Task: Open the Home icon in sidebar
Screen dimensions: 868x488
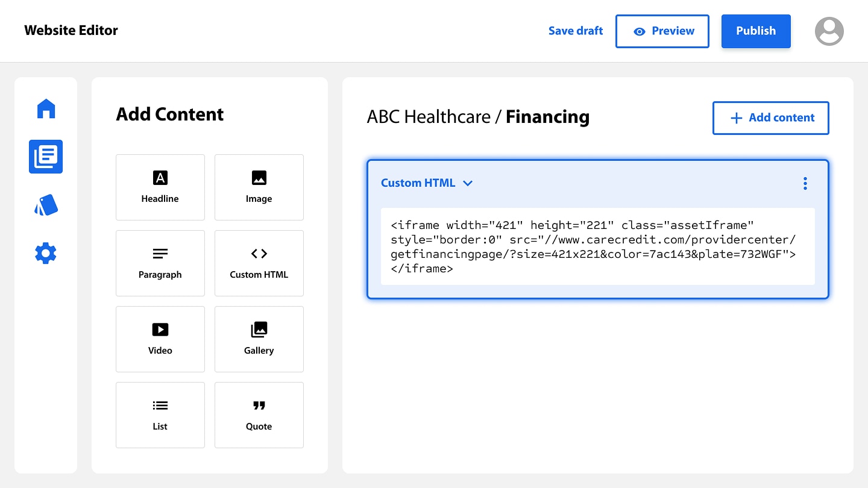Action: pos(46,109)
